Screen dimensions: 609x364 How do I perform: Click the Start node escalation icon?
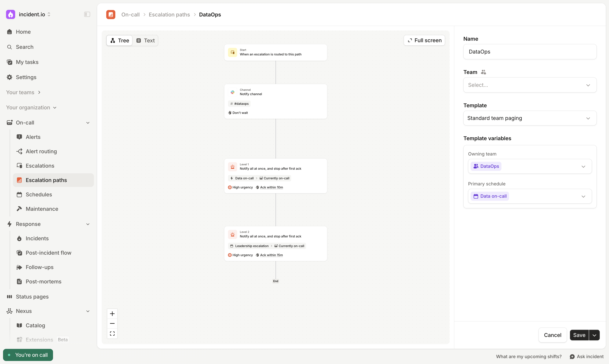tap(233, 52)
